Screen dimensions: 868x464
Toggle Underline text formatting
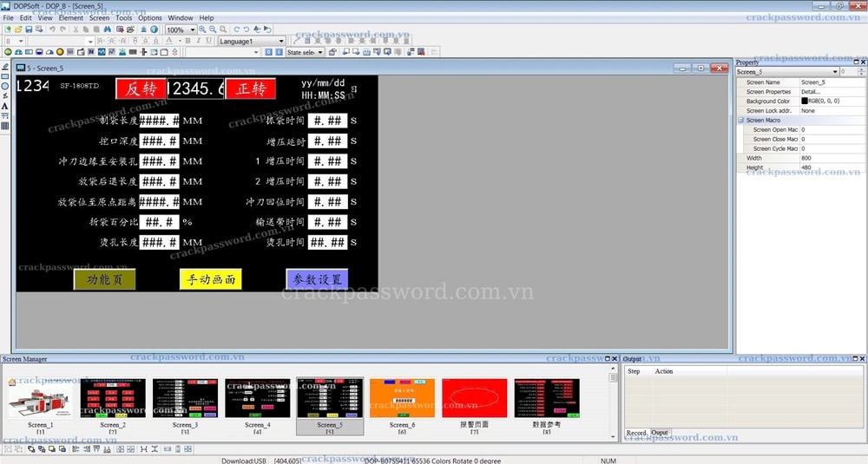tap(208, 41)
